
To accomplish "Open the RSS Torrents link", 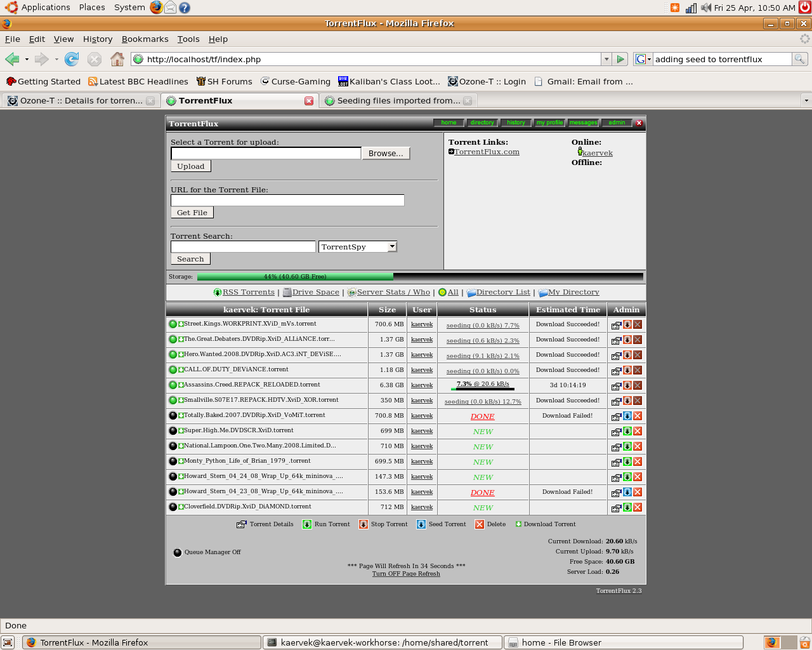I will 249,292.
